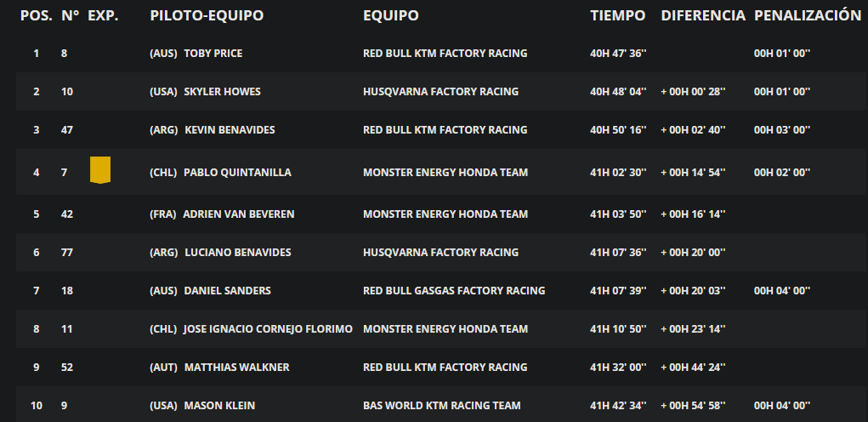The width and height of the screenshot is (868, 422).
Task: Click the TIEMPO column header
Action: tap(618, 15)
